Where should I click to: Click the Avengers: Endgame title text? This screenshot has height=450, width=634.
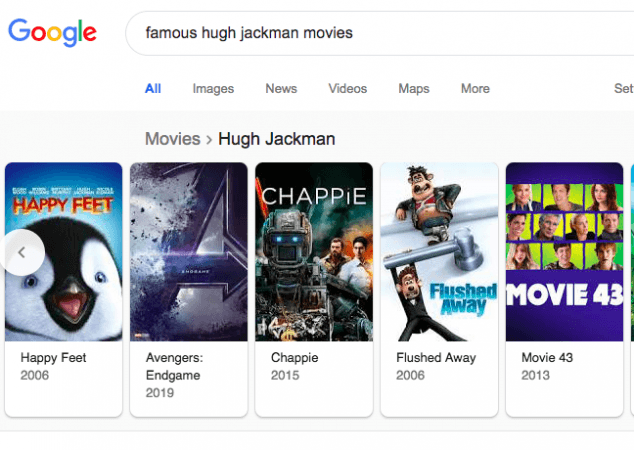174,366
